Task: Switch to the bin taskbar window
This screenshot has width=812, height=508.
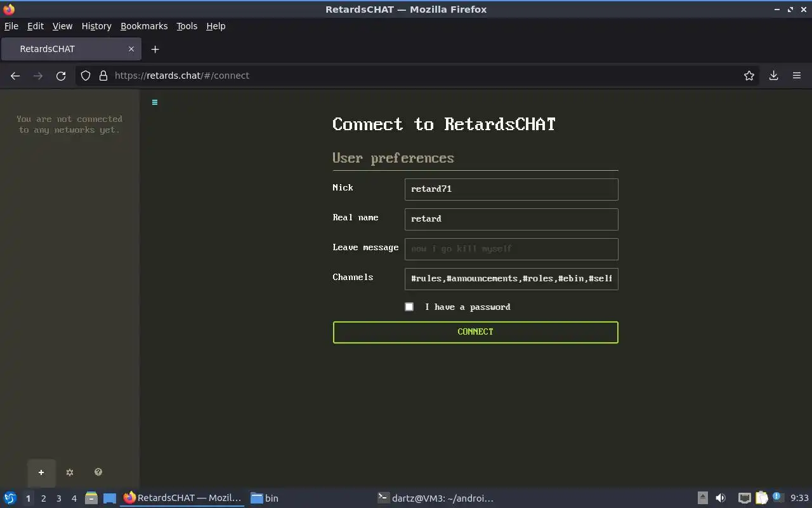Action: pos(265,498)
